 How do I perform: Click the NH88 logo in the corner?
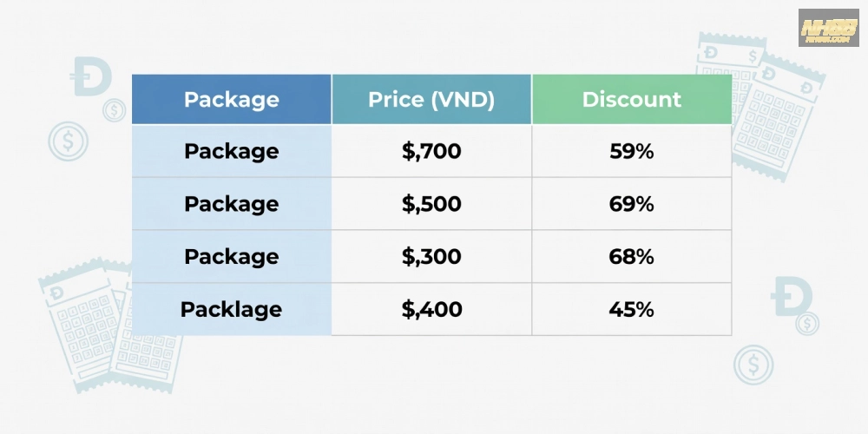[828, 28]
